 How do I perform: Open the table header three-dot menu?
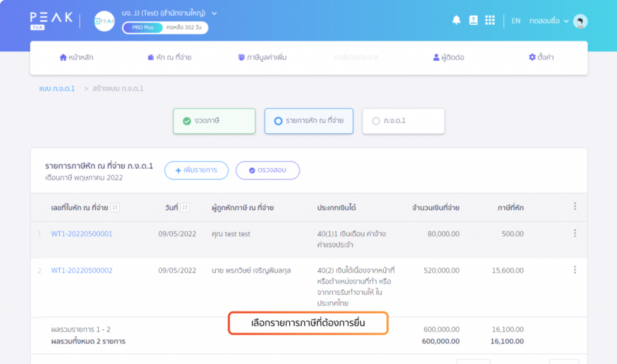click(x=575, y=207)
